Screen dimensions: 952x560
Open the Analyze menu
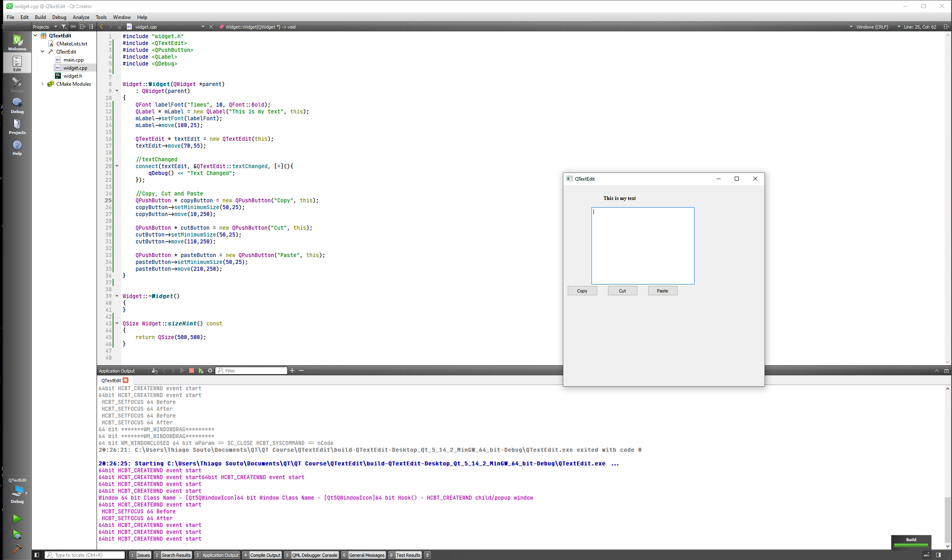(x=81, y=17)
